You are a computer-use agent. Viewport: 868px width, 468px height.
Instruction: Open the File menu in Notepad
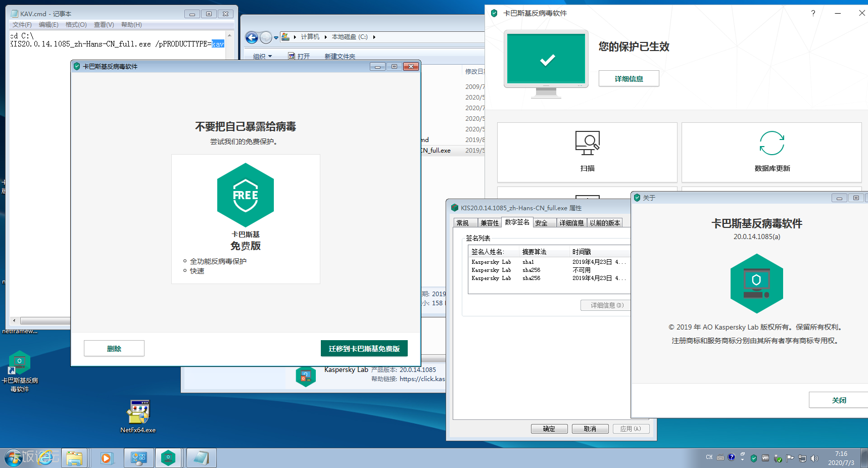click(22, 25)
